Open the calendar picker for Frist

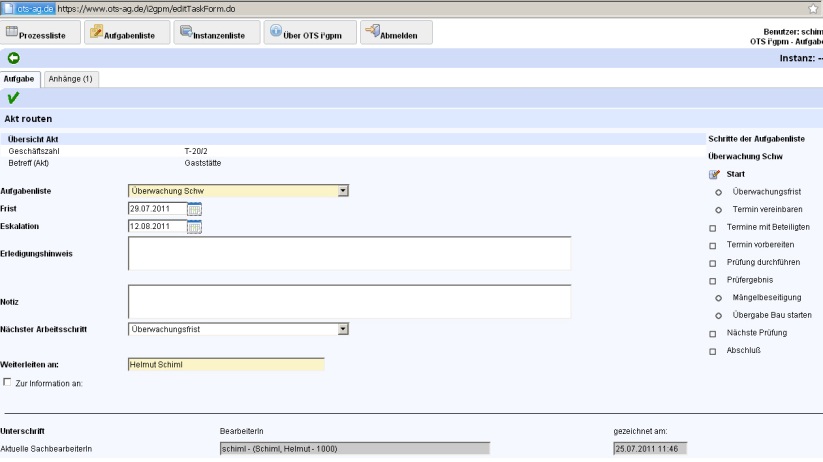[x=194, y=209]
